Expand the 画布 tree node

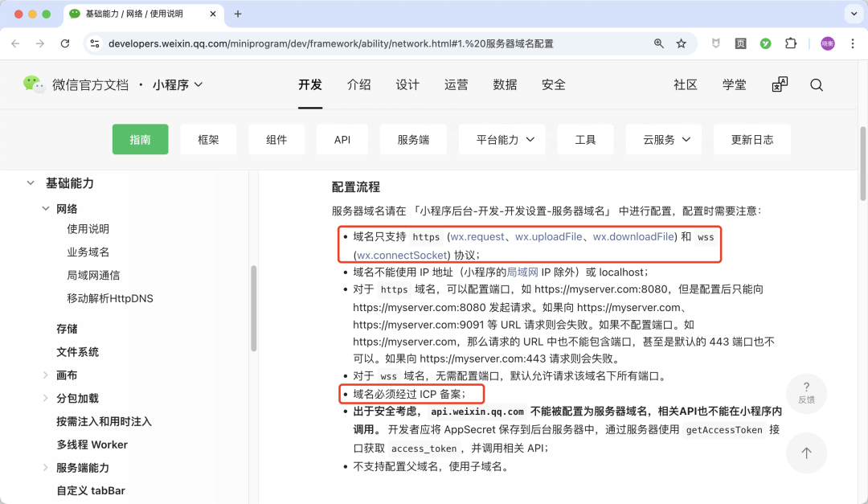[x=45, y=375]
